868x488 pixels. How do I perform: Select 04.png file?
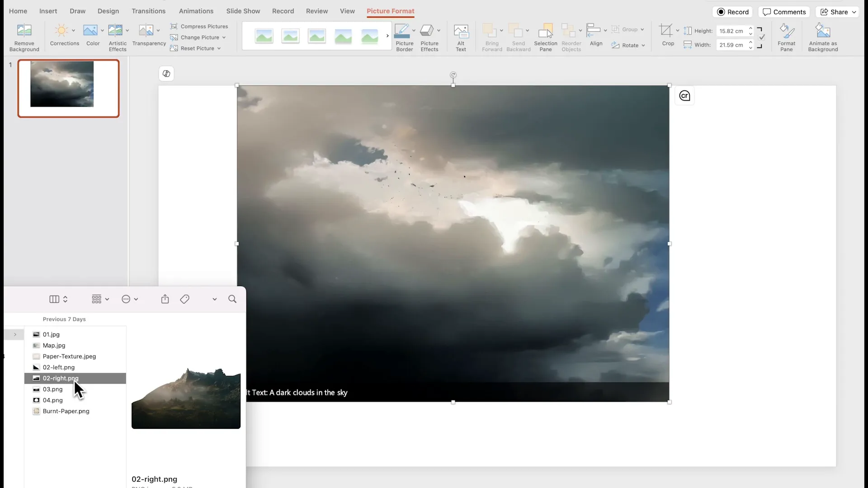(x=75, y=400)
